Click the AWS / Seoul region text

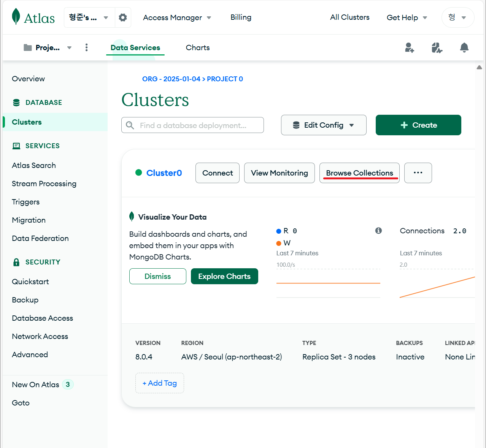(x=232, y=357)
